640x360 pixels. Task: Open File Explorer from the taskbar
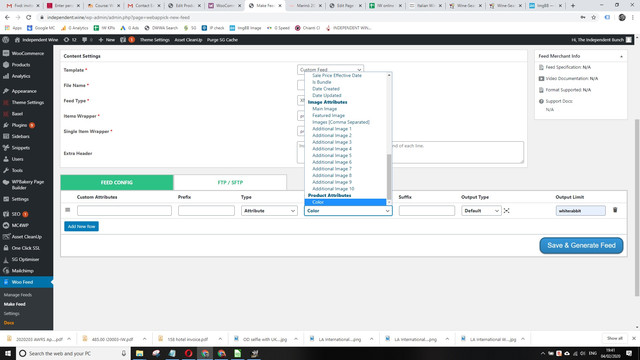[x=140, y=353]
